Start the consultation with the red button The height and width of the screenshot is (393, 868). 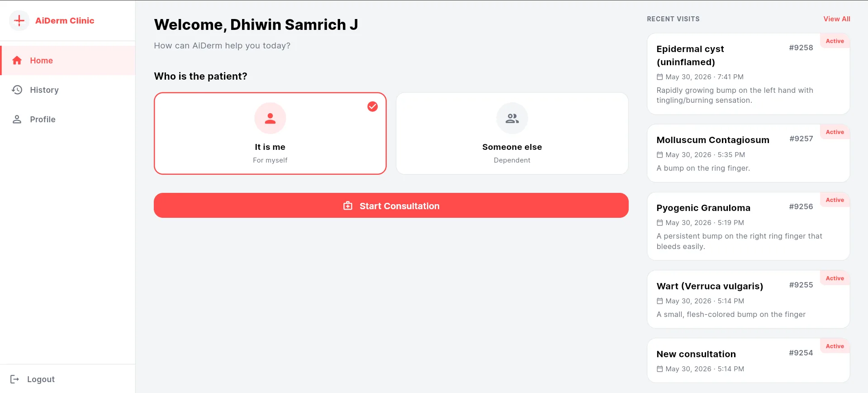point(391,206)
